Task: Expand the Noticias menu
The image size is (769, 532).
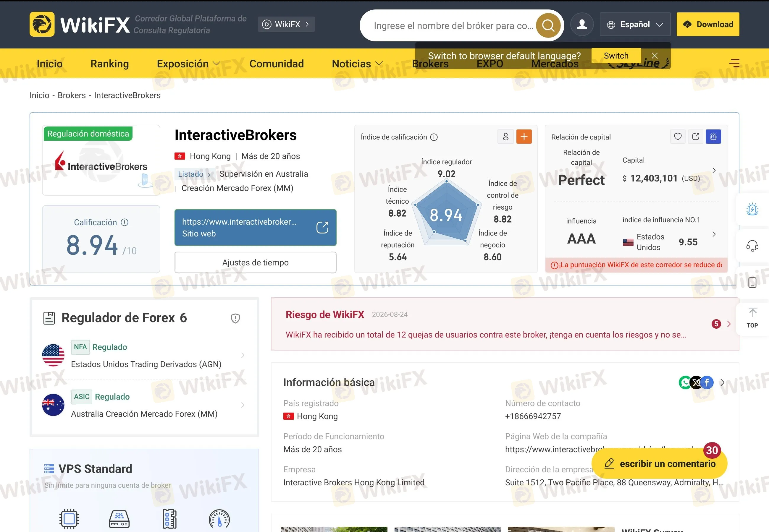Action: [357, 64]
